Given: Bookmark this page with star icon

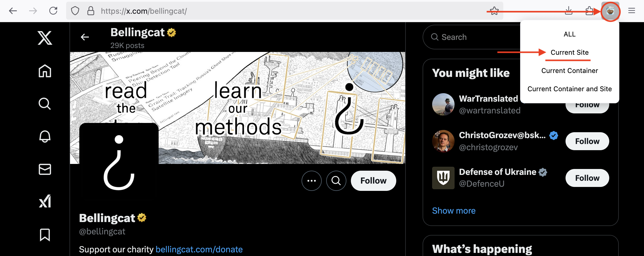Looking at the screenshot, I should point(494,11).
